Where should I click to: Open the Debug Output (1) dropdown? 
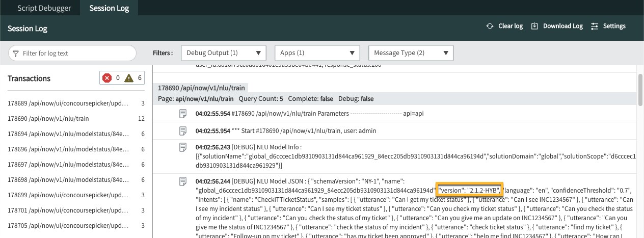pos(224,53)
